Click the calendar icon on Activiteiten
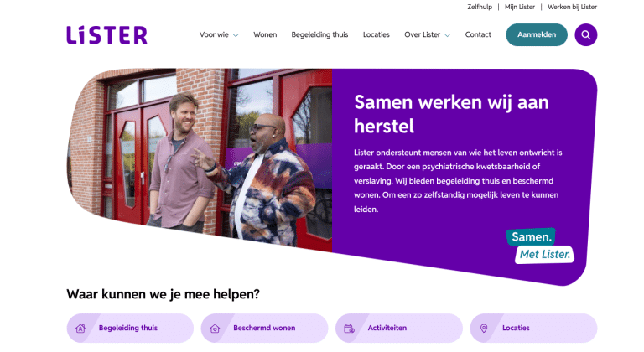Screen dimensions: 644x352 349,329
